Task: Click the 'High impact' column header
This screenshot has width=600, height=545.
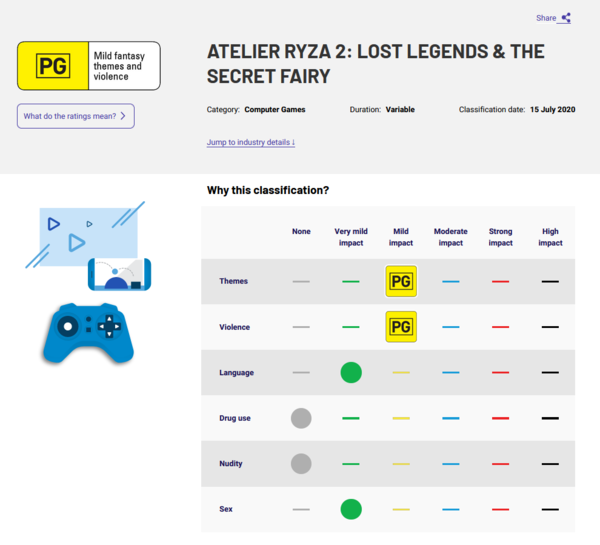Action: pos(550,237)
